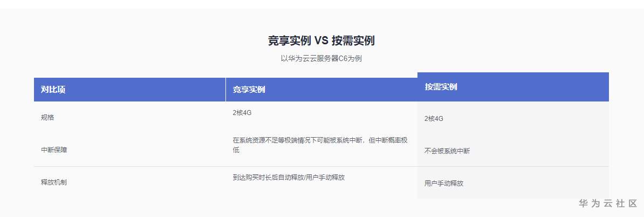Click the '不会被系统中断' cell

click(447, 151)
